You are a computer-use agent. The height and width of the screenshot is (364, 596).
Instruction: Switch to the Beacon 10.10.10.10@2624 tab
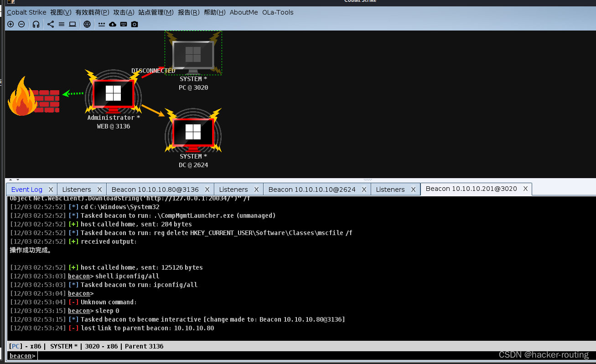312,190
